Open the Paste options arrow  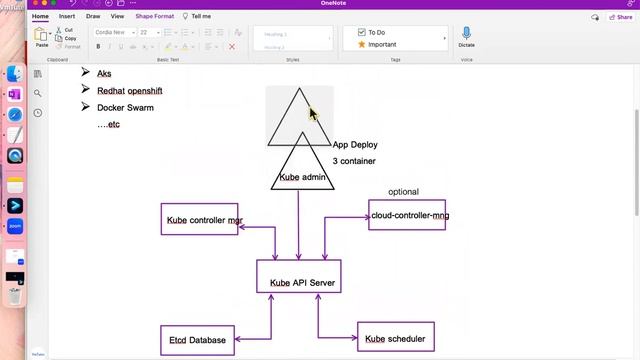click(x=50, y=33)
